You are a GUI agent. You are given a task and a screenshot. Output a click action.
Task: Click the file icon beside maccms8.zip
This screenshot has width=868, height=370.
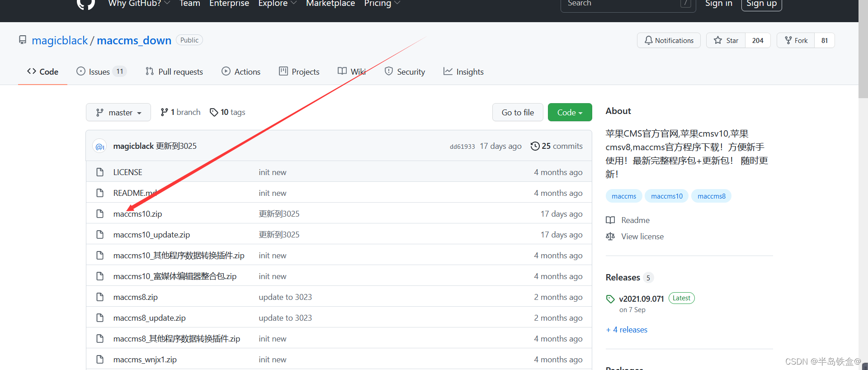click(x=100, y=297)
